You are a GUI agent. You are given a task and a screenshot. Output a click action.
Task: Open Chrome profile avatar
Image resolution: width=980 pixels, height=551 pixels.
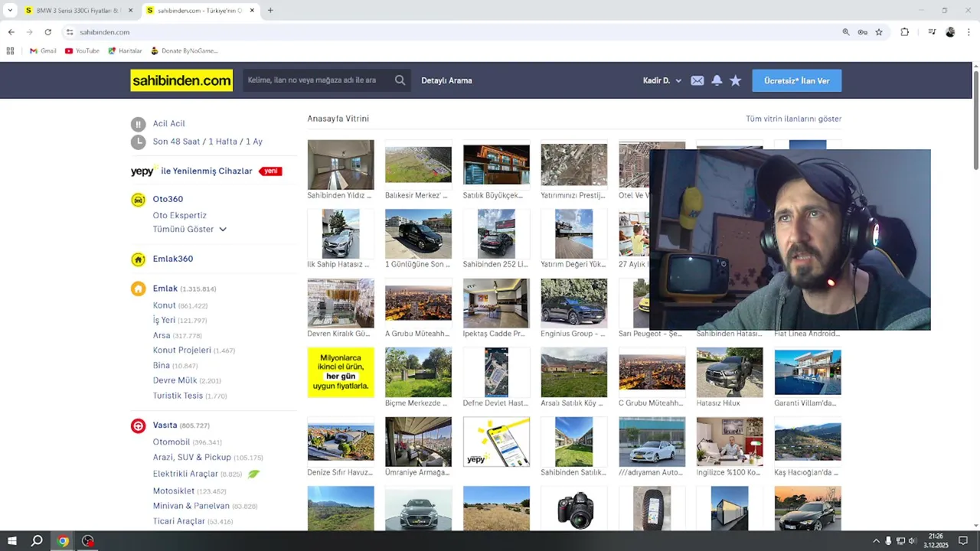[x=950, y=32]
